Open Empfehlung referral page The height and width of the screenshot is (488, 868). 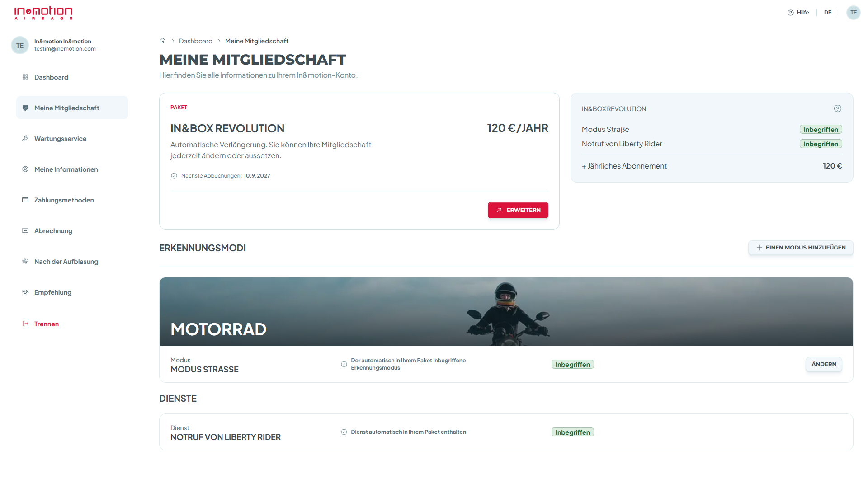click(x=72, y=292)
